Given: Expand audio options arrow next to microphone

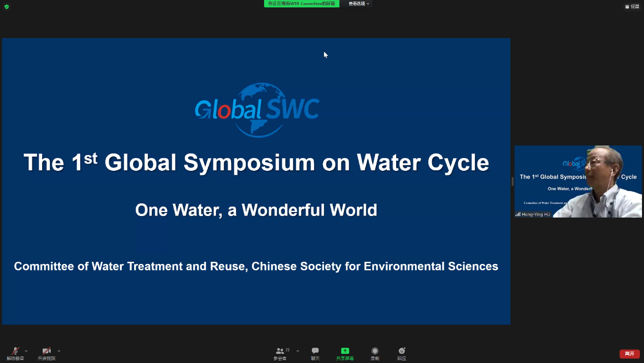Looking at the screenshot, I should [26, 351].
